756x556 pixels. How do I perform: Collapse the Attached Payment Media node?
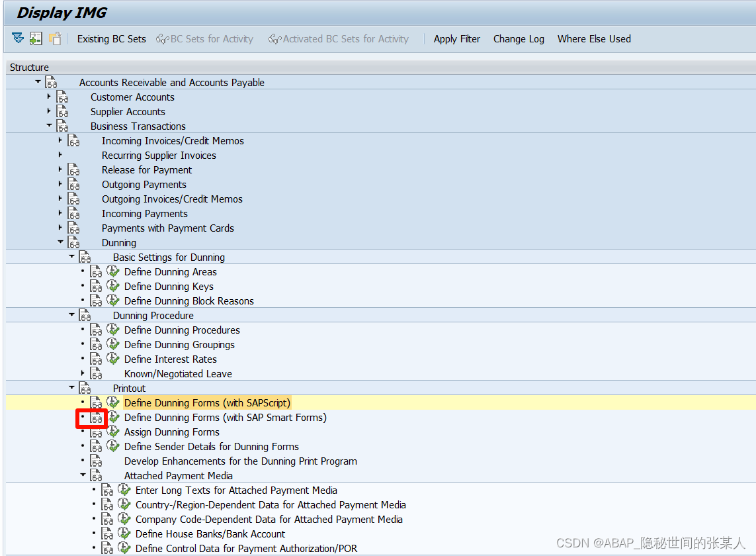[x=83, y=475]
